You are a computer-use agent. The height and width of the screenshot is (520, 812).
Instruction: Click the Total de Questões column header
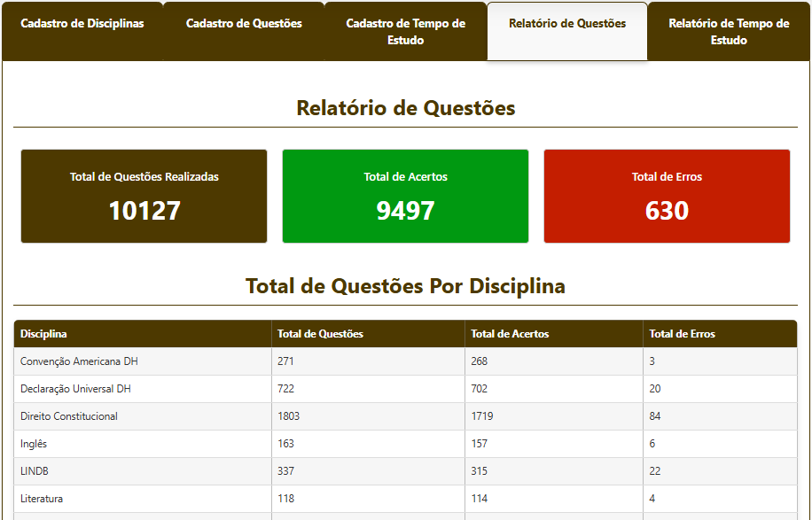(x=320, y=334)
